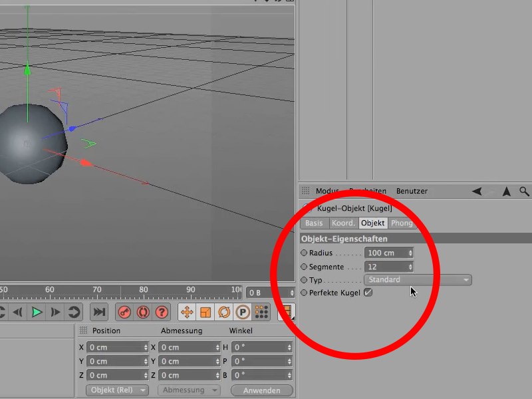Click attribute manager grip handle icon
Screen dimensions: 532x399
click(305, 191)
